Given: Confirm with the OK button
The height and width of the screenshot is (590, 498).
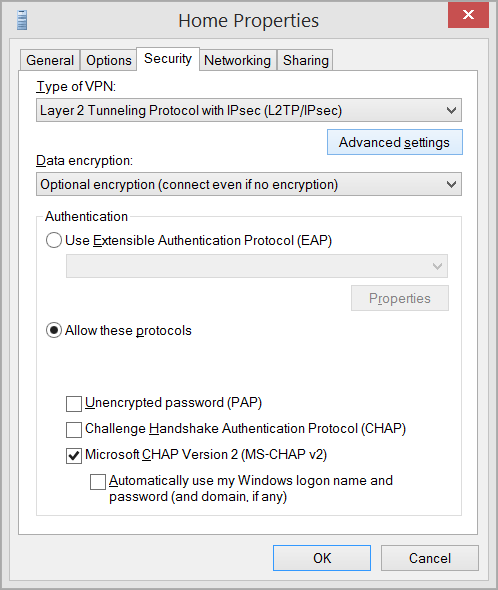Looking at the screenshot, I should (x=322, y=558).
